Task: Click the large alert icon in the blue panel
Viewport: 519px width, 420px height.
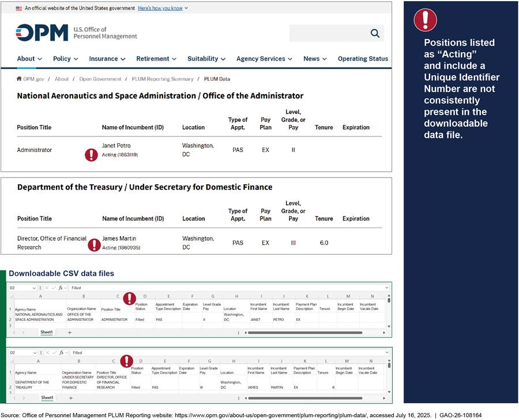Action: 425,20
